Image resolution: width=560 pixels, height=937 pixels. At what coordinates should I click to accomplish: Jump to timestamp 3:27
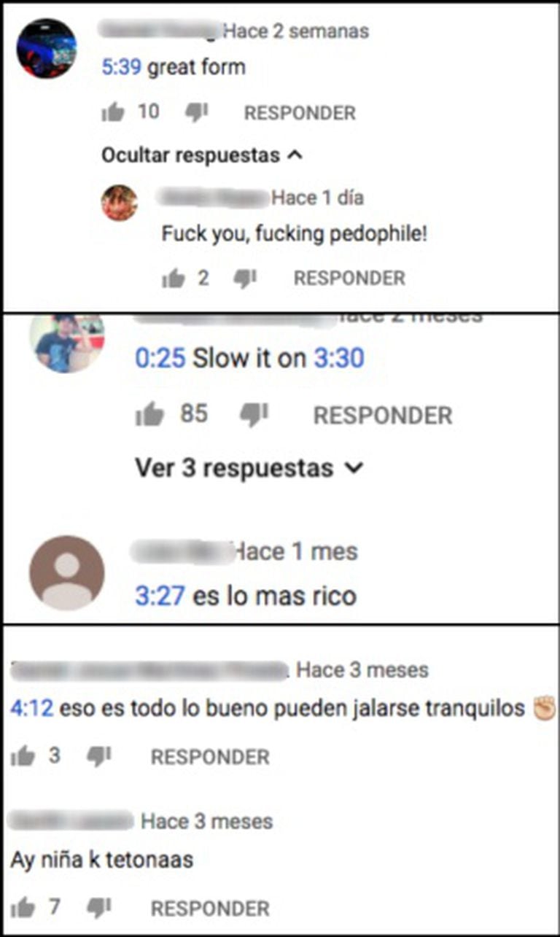click(160, 596)
